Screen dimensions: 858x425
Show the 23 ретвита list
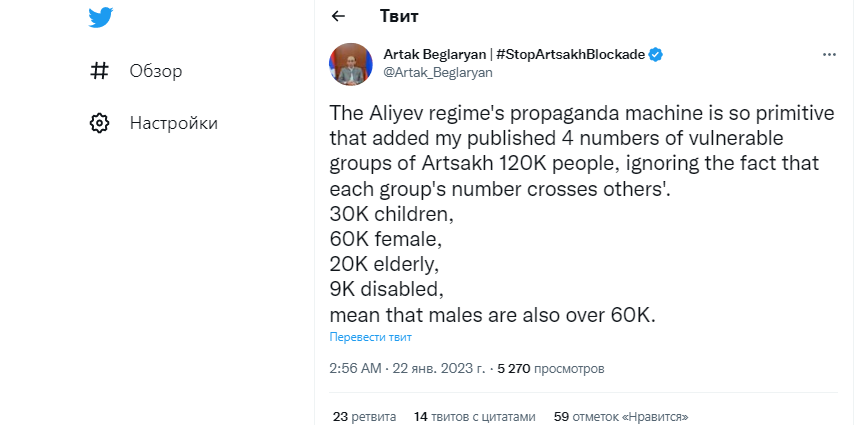pos(364,416)
